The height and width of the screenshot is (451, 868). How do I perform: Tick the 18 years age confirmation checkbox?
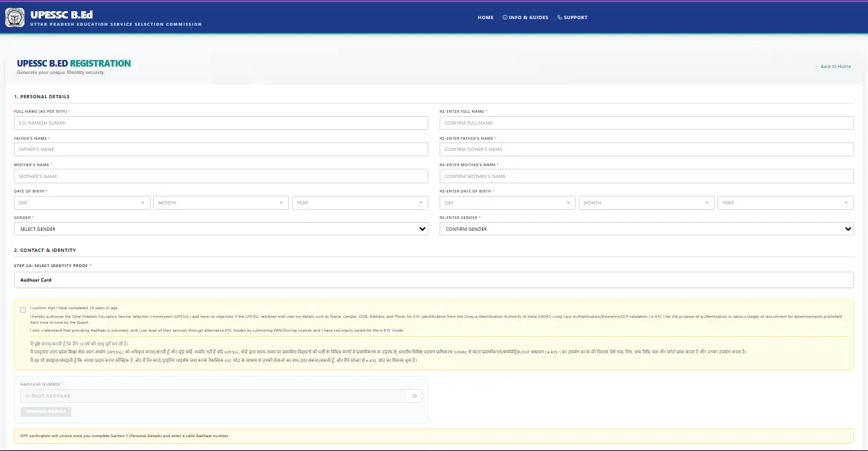tap(23, 309)
